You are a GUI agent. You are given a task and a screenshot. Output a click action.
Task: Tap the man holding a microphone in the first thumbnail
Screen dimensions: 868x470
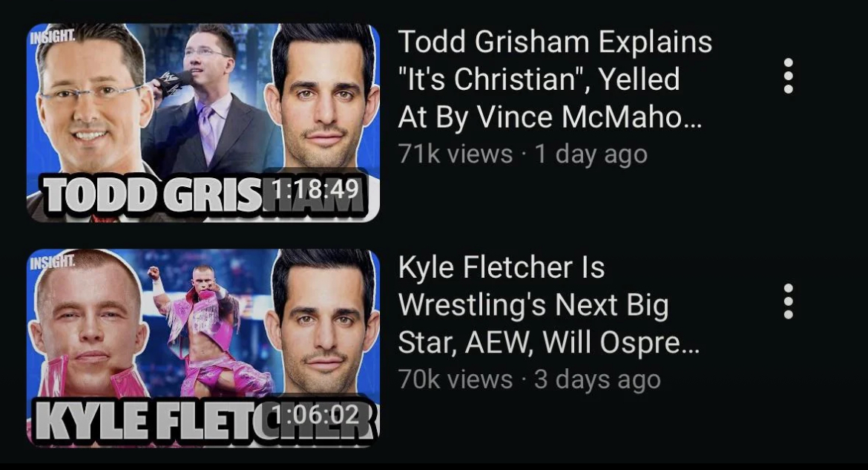point(213,102)
